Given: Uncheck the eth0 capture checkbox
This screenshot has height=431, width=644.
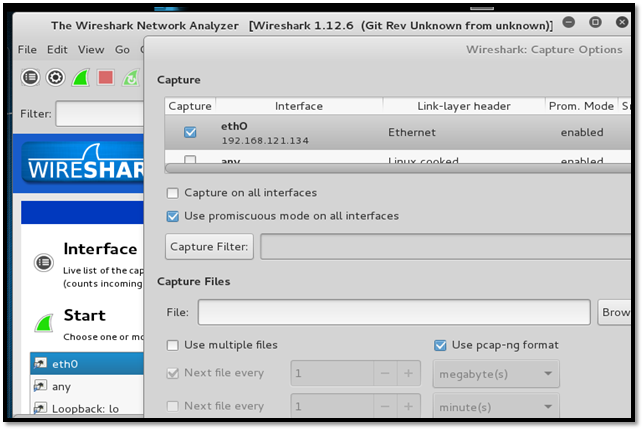Looking at the screenshot, I should click(190, 132).
